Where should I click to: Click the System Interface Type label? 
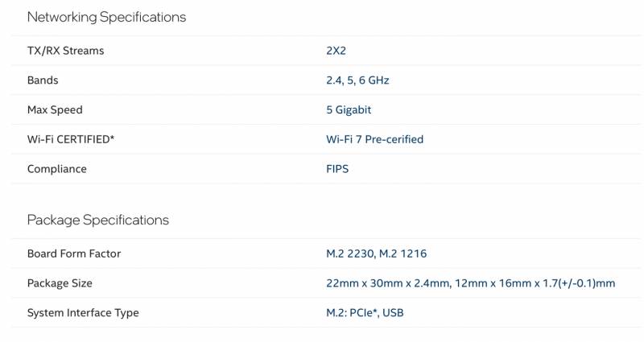[x=83, y=313]
